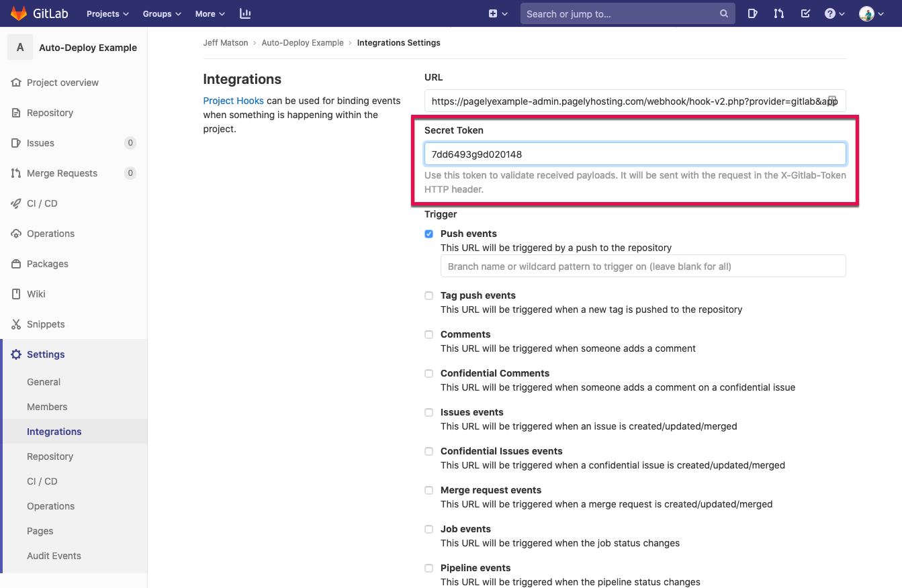Open the user avatar dropdown
This screenshot has height=588, width=902.
point(870,13)
